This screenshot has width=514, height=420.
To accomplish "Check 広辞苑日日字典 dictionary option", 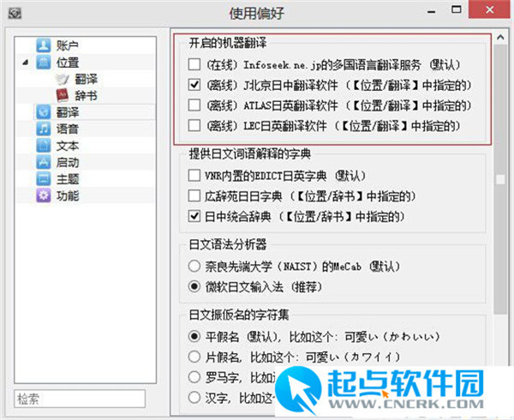I will tap(194, 195).
